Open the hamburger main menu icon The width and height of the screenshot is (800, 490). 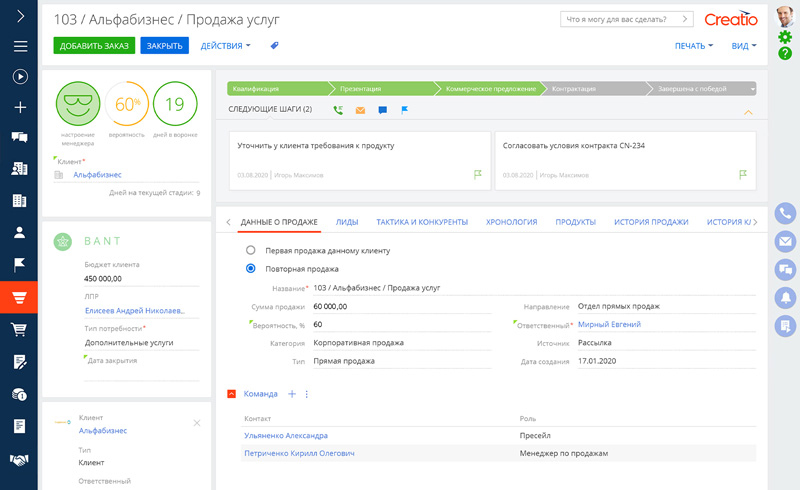click(20, 46)
